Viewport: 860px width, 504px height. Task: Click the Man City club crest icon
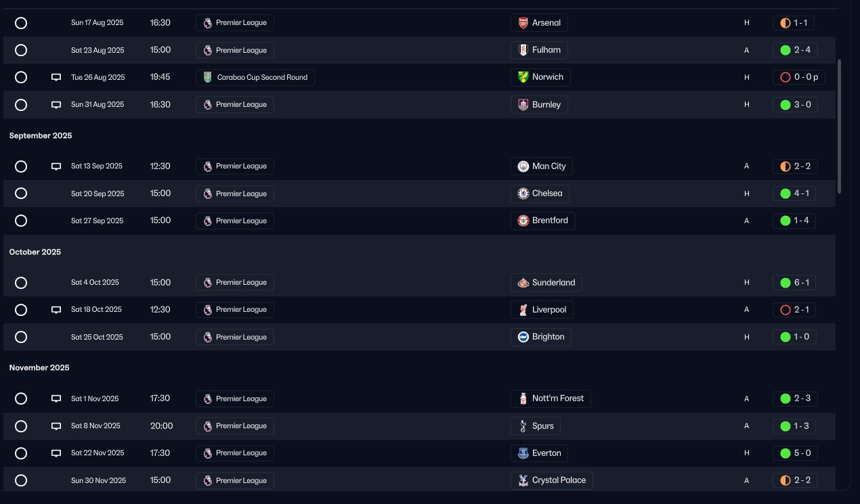pos(523,166)
